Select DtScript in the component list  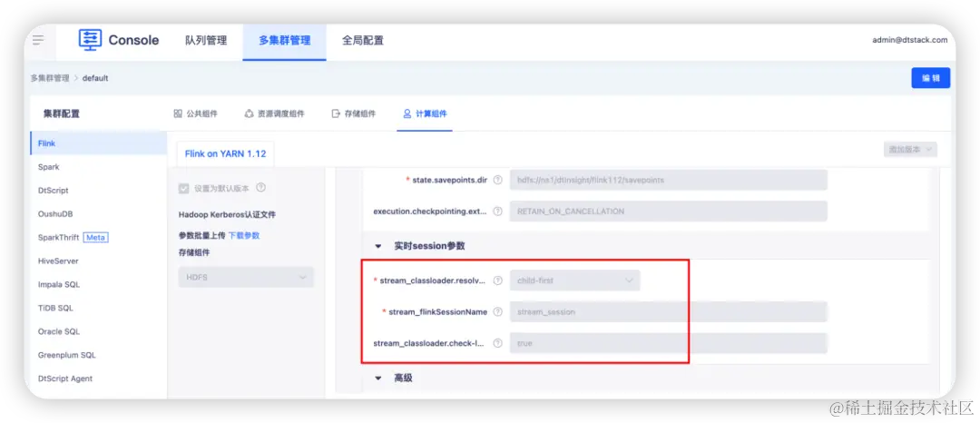point(98,191)
